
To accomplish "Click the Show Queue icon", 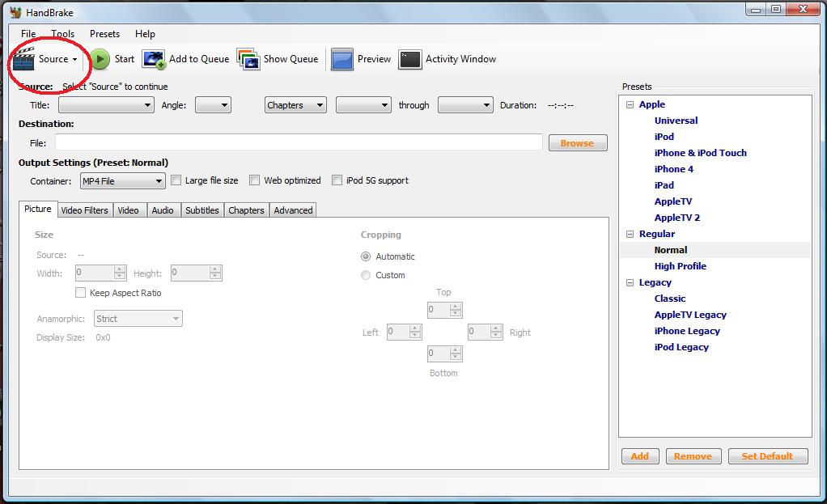I will coord(248,59).
